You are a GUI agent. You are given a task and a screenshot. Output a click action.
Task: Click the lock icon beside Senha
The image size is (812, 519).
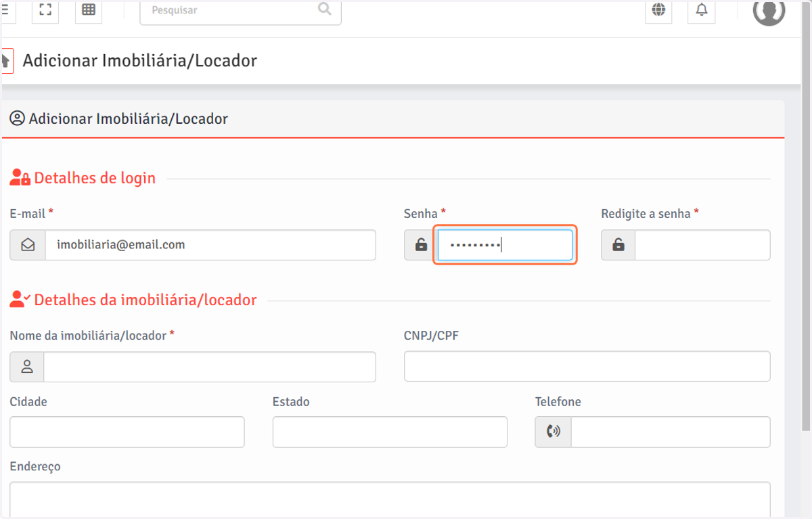pyautogui.click(x=421, y=245)
